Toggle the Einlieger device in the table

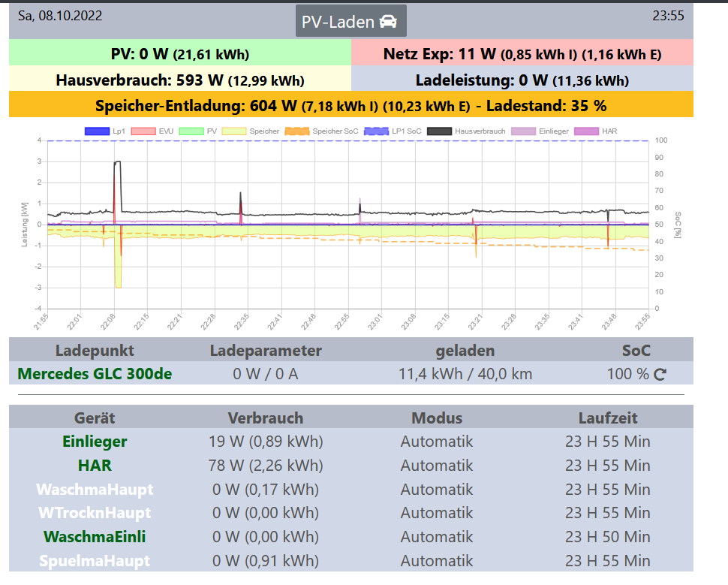point(95,442)
